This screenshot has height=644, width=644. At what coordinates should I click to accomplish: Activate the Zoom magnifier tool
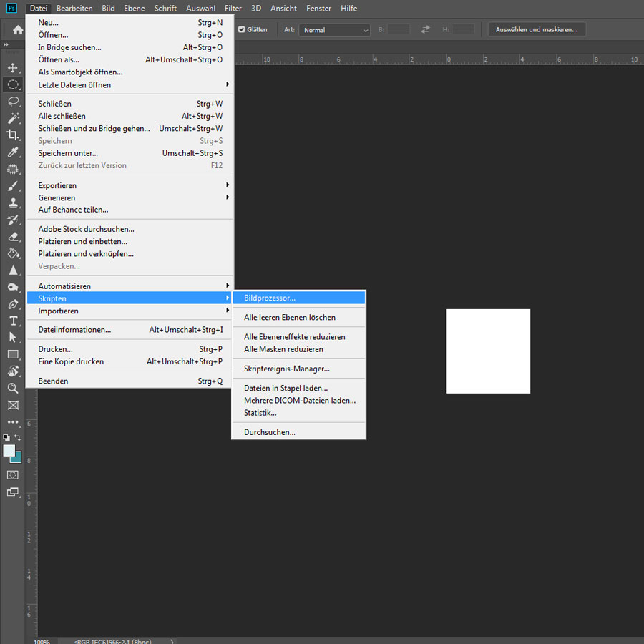point(13,388)
